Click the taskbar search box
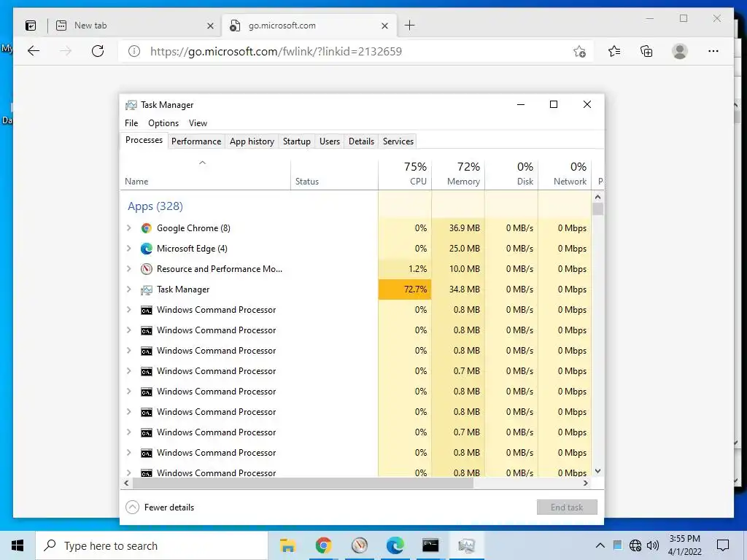Screen dimensions: 747x560 152,545
